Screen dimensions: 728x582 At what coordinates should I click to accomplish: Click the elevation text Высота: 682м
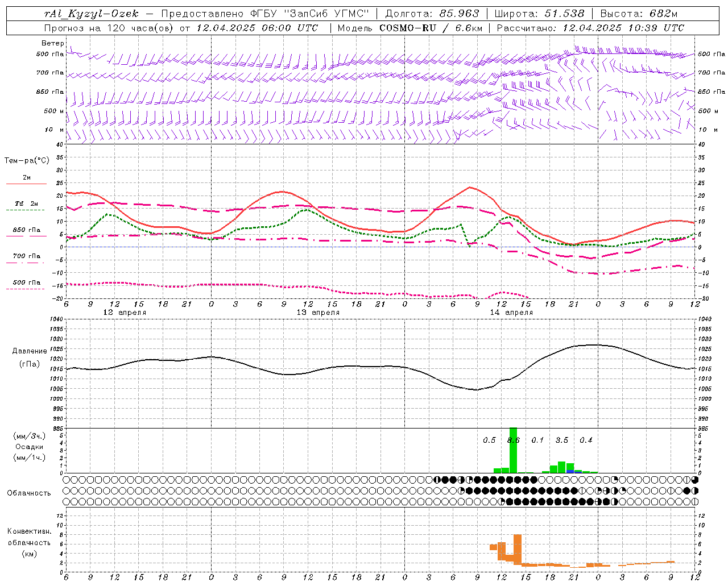(x=639, y=14)
